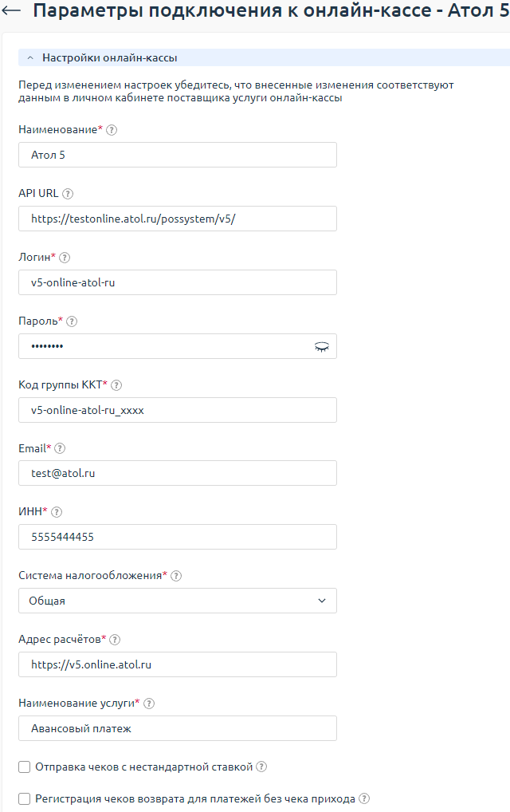Click help icon next to Наименование
Viewport: 510px width, 812px height.
coord(112,130)
